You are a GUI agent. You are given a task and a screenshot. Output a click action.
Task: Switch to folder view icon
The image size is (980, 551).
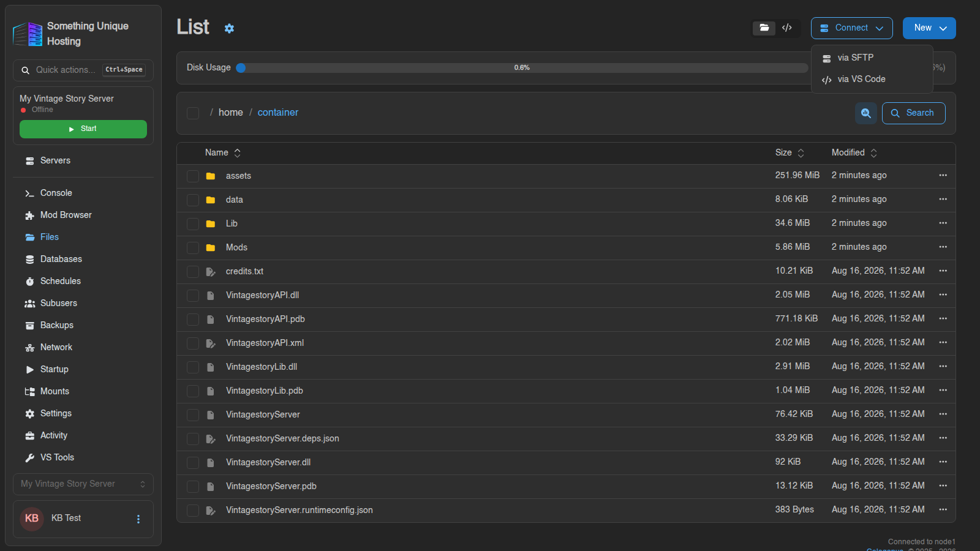[764, 28]
